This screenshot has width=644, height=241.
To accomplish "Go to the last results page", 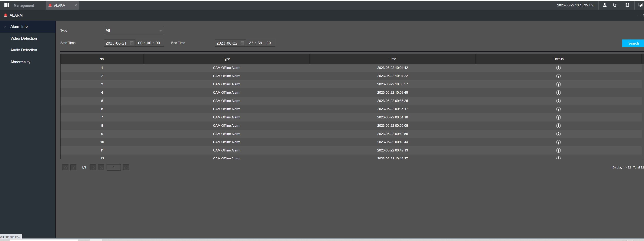I will click(101, 167).
